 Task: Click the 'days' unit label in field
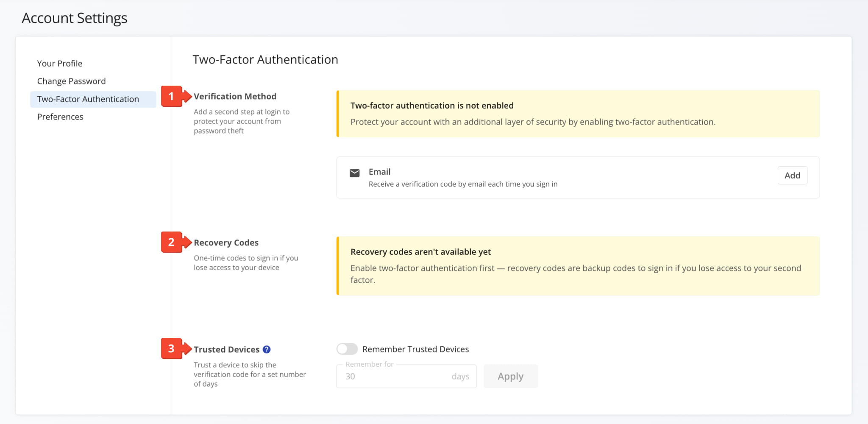coord(460,377)
